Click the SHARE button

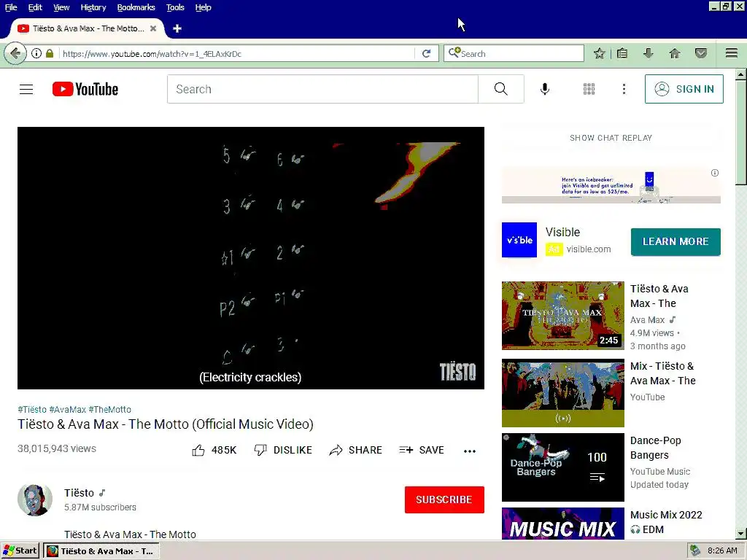355,450
